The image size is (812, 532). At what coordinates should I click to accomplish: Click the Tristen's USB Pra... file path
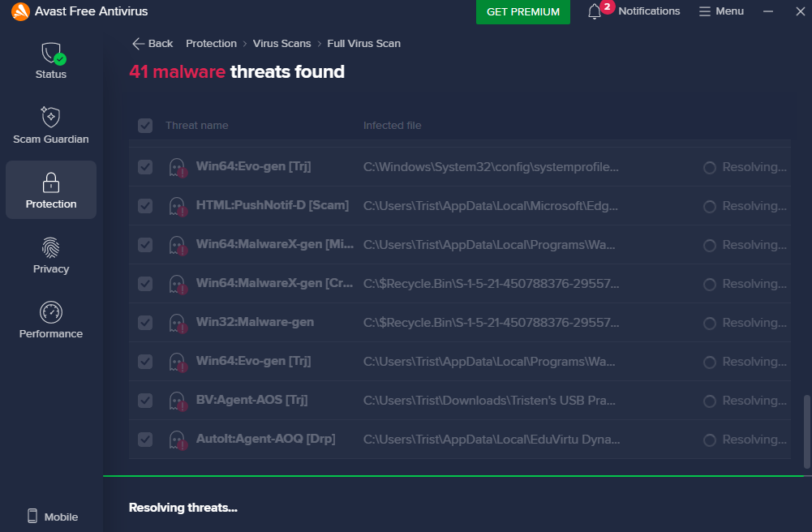(x=489, y=401)
